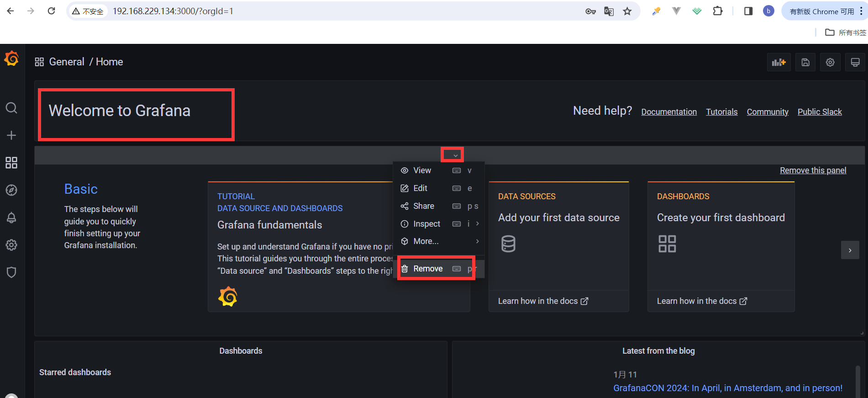
Task: Click the Grafana logo in tutorial card
Action: coord(228,297)
